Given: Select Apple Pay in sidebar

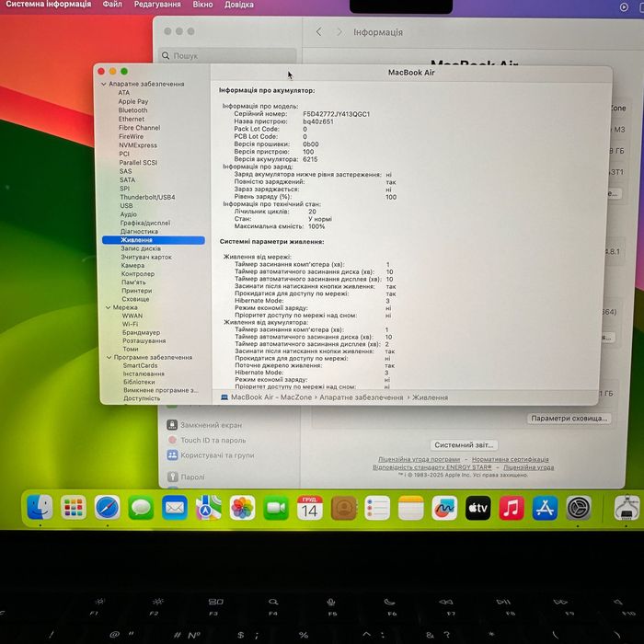Looking at the screenshot, I should point(133,101).
